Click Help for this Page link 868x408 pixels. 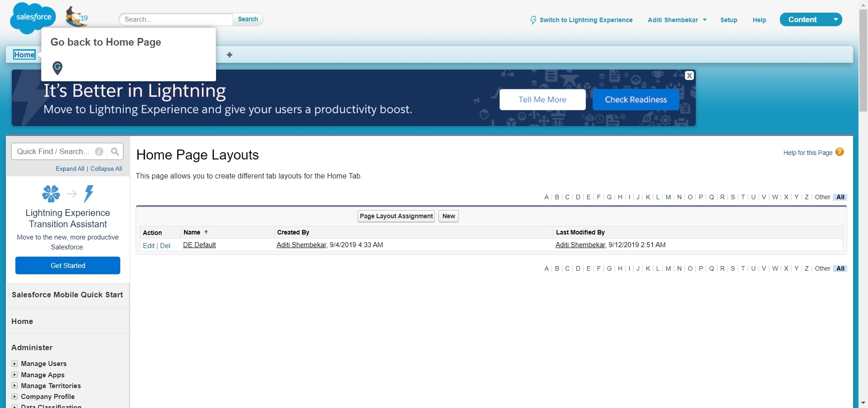(x=808, y=153)
